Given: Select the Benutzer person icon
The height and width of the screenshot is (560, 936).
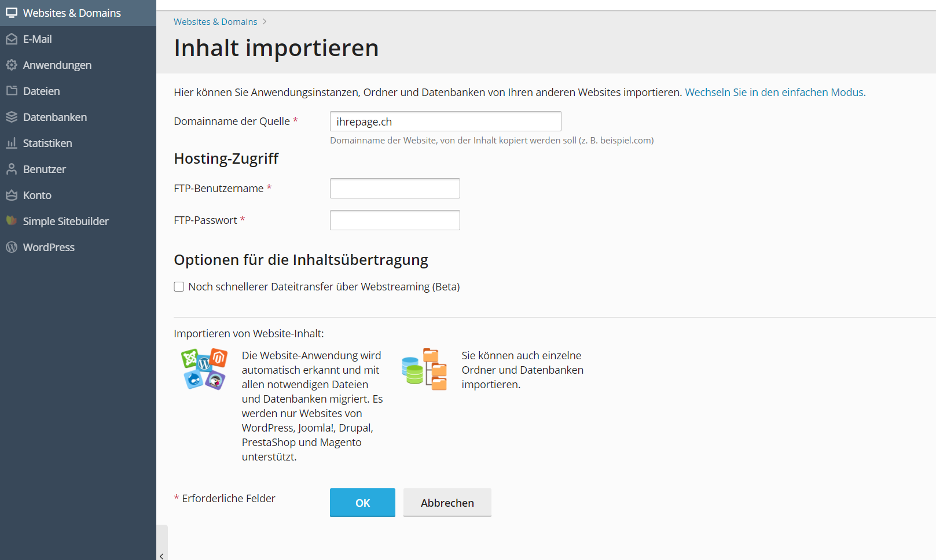Looking at the screenshot, I should point(12,169).
